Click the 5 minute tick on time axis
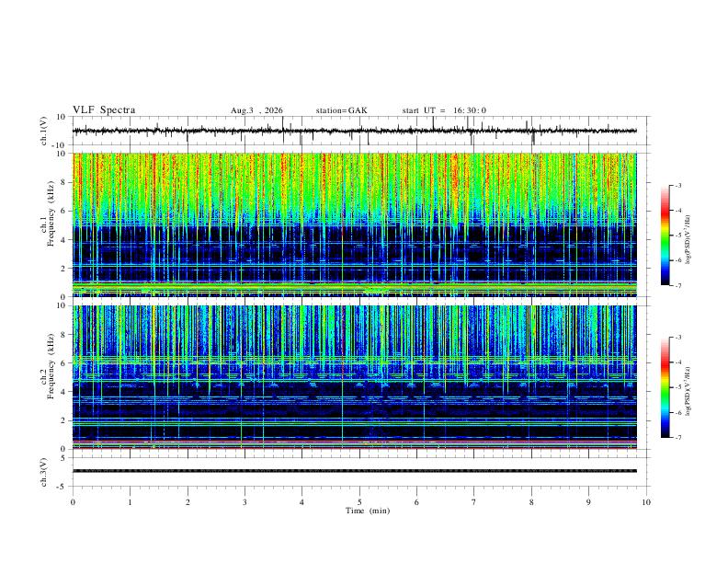The image size is (728, 563). point(359,502)
